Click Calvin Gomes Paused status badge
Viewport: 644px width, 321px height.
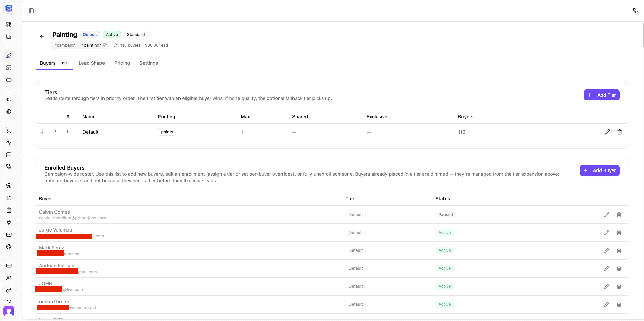click(446, 215)
